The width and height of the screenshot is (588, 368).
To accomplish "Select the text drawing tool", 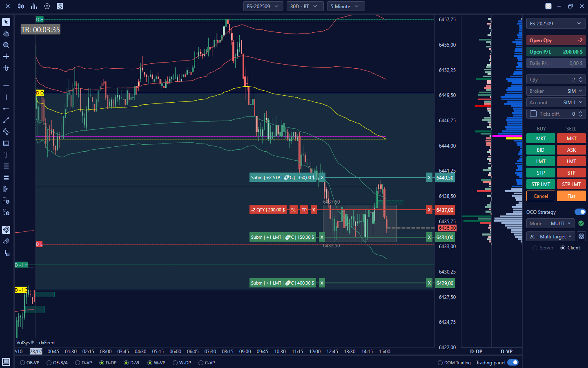I will pos(6,155).
